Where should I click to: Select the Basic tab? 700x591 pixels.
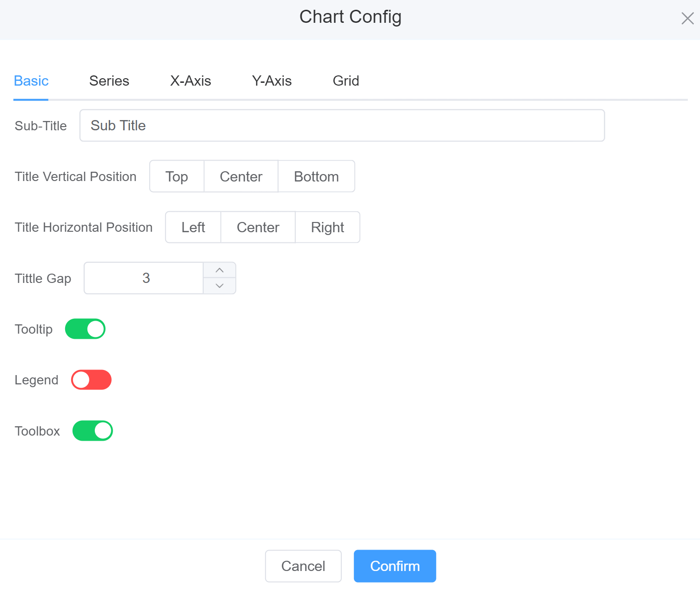tap(31, 81)
